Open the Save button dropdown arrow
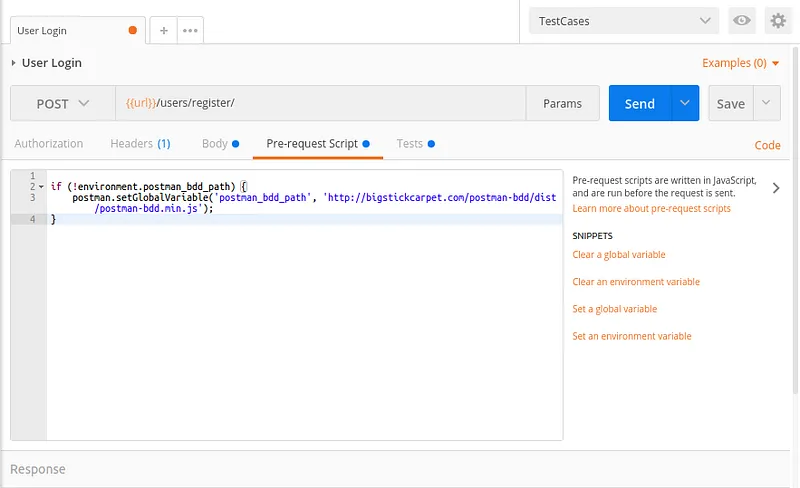Viewport: 800px width, 488px height. tap(766, 103)
